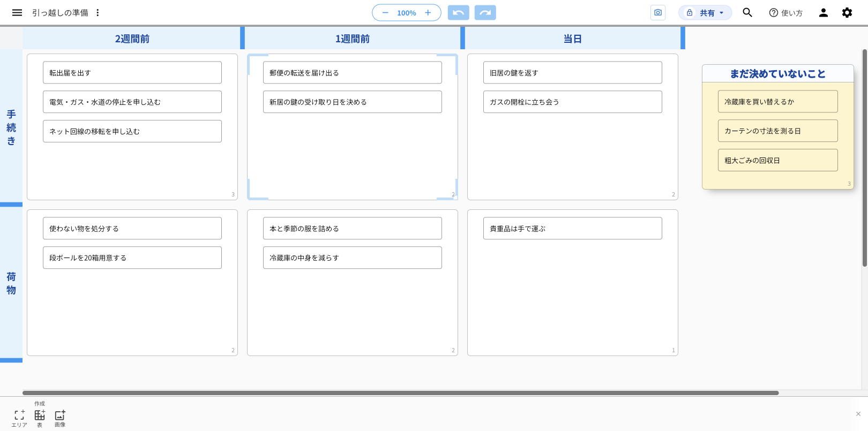Select the 本と季節の服を詰める card
This screenshot has width=868, height=431.
click(353, 228)
